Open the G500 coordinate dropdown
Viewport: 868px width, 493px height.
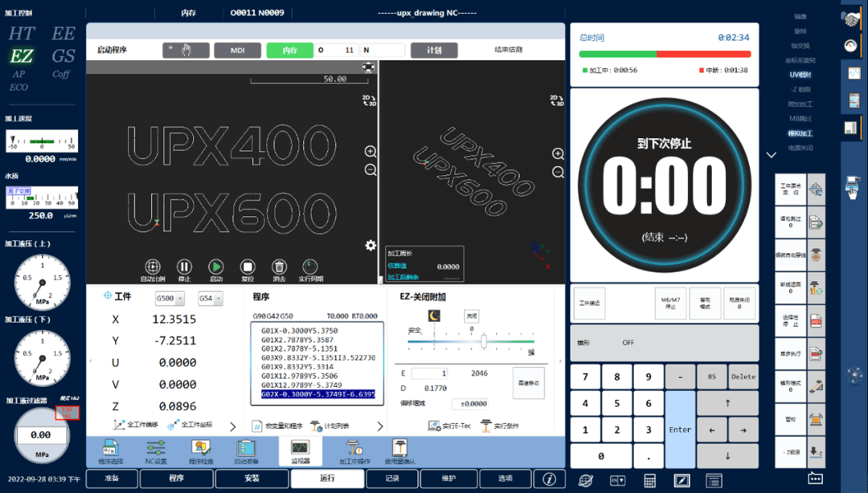170,298
